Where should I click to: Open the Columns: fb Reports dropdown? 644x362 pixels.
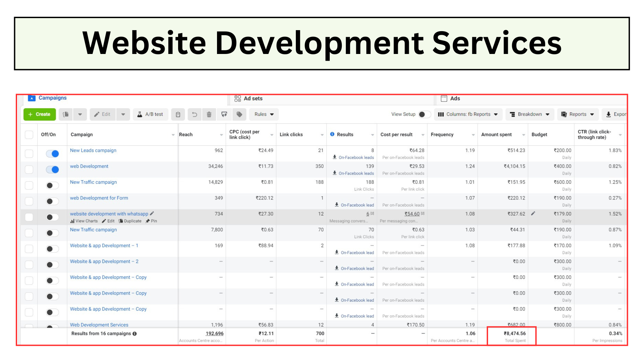[468, 114]
